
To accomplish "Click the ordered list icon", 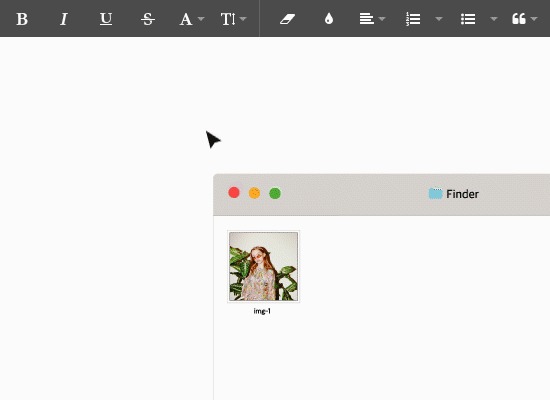I will pyautogui.click(x=413, y=19).
